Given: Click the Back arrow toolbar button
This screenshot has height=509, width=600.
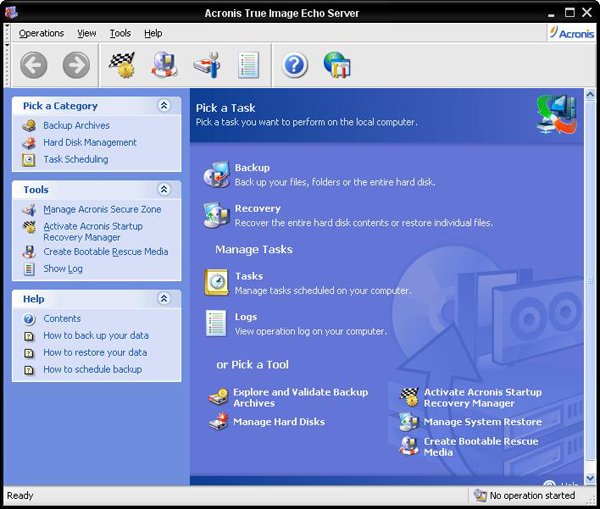Looking at the screenshot, I should (x=34, y=65).
